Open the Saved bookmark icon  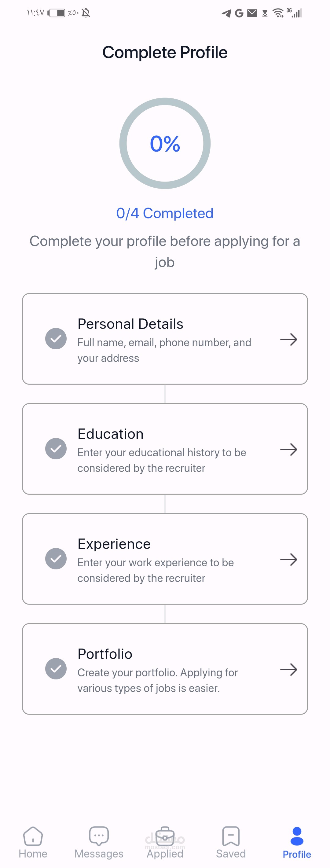coord(231,836)
